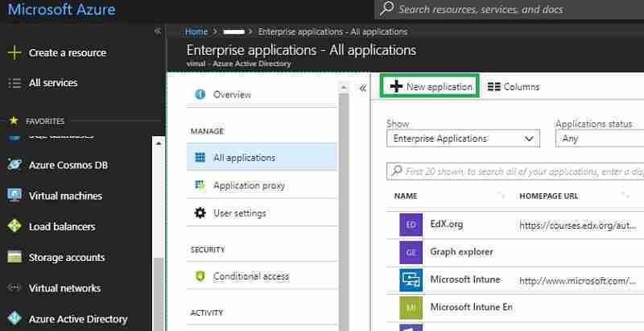Click the blade menu scrollbar up arrow

344,87
